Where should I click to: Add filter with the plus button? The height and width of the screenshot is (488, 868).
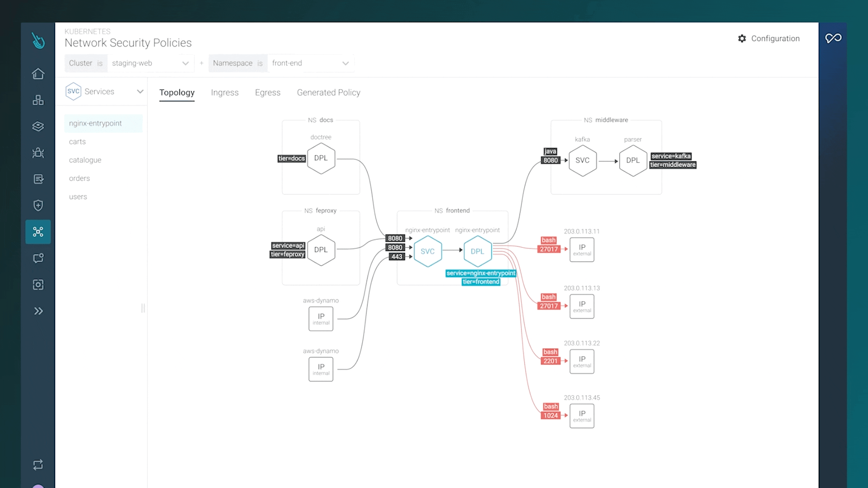[x=202, y=63]
